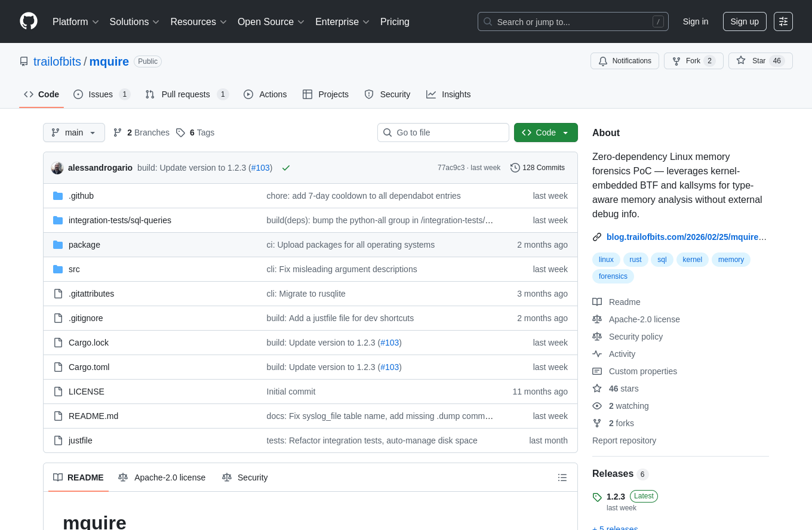The image size is (812, 530).
Task: Switch to the Issues tab
Action: pyautogui.click(x=101, y=94)
